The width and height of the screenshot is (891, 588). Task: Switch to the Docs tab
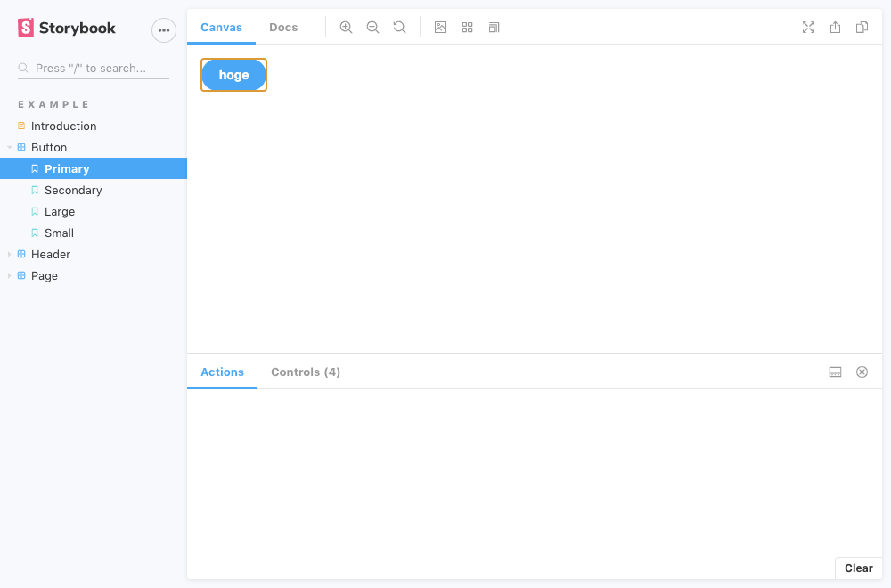tap(283, 28)
